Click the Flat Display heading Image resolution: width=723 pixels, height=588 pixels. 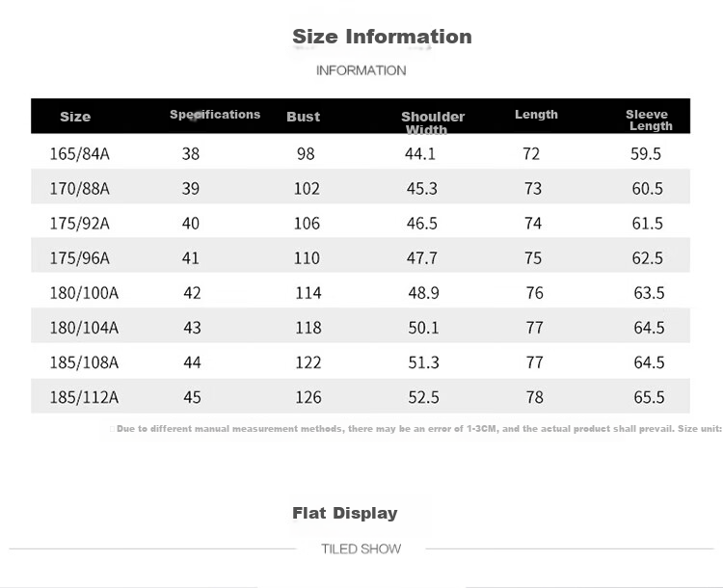coord(345,513)
